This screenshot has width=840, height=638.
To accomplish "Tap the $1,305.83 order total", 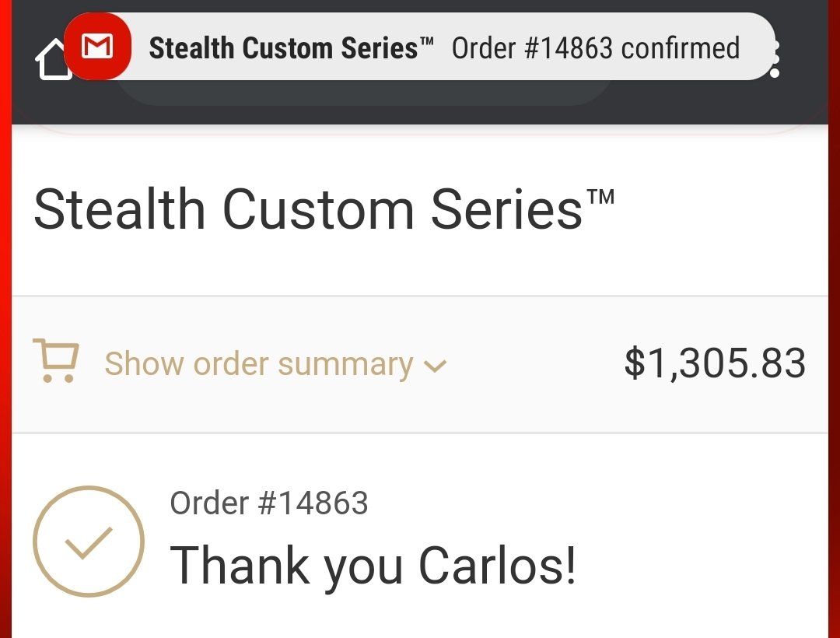I will tap(715, 363).
